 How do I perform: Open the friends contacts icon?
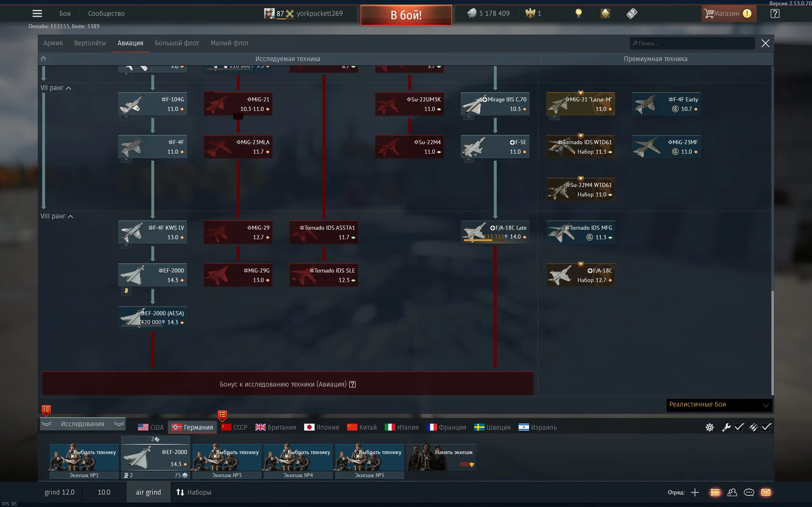[x=732, y=492]
